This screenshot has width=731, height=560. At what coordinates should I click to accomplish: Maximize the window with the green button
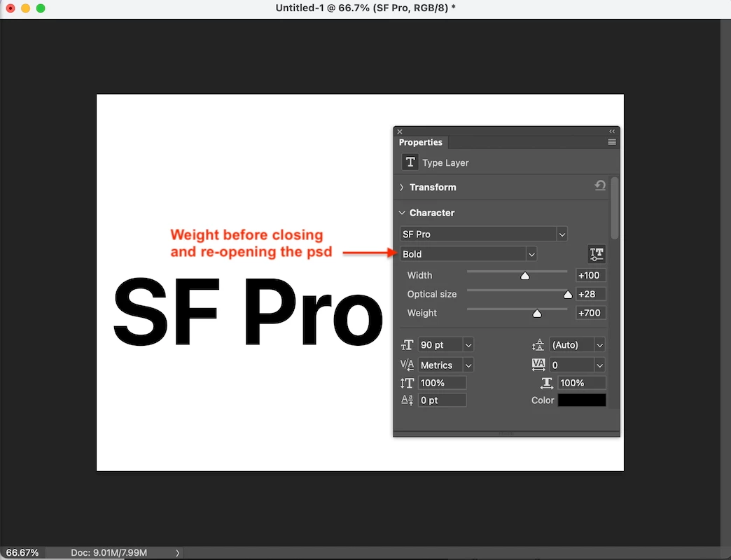(x=41, y=8)
